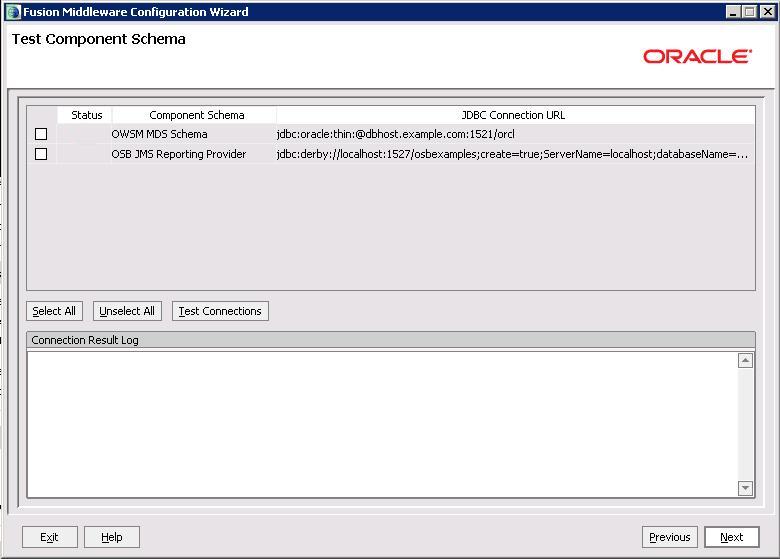Click the JDBC Connection URL column header

[x=515, y=115]
